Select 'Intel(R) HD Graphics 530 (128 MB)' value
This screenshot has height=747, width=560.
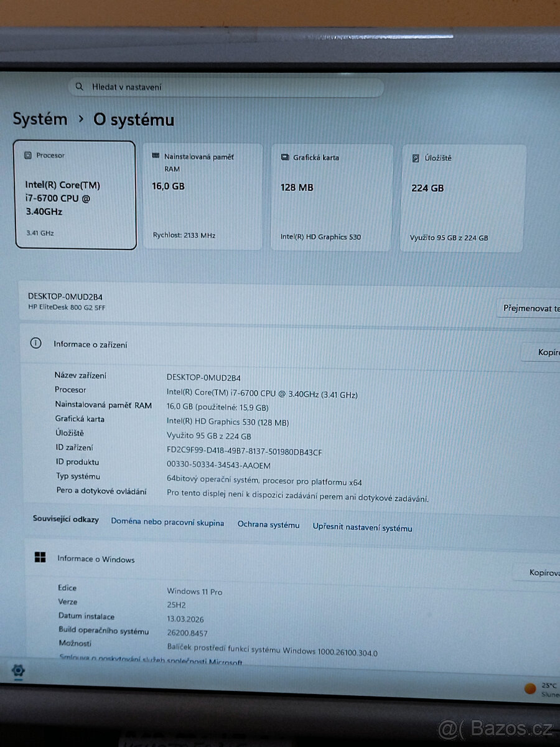228,422
